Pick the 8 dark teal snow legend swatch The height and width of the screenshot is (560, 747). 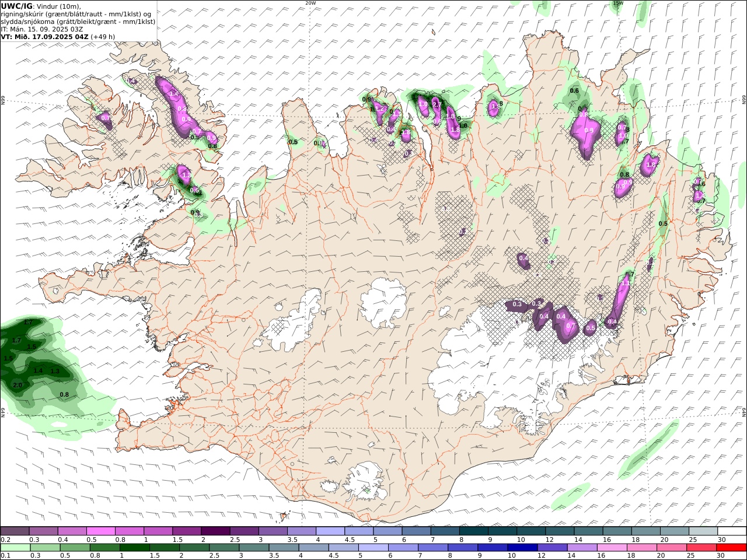pos(473,531)
